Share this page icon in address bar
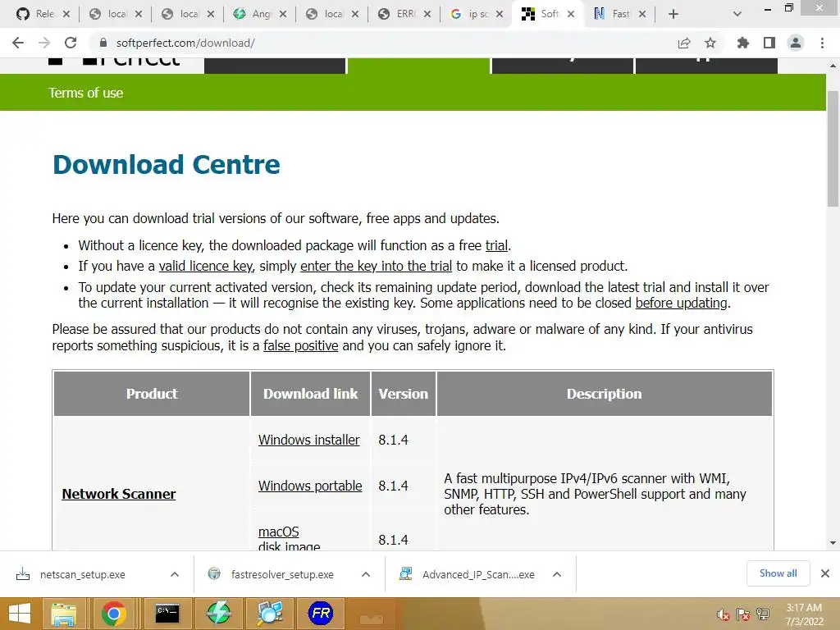840x630 pixels. coord(684,43)
